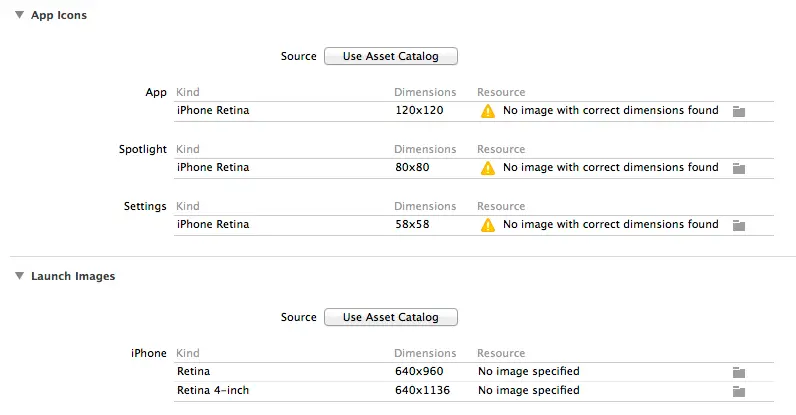Screen dimensions: 796x415
Task: Click folder icon for App 120x120 row
Action: point(739,111)
